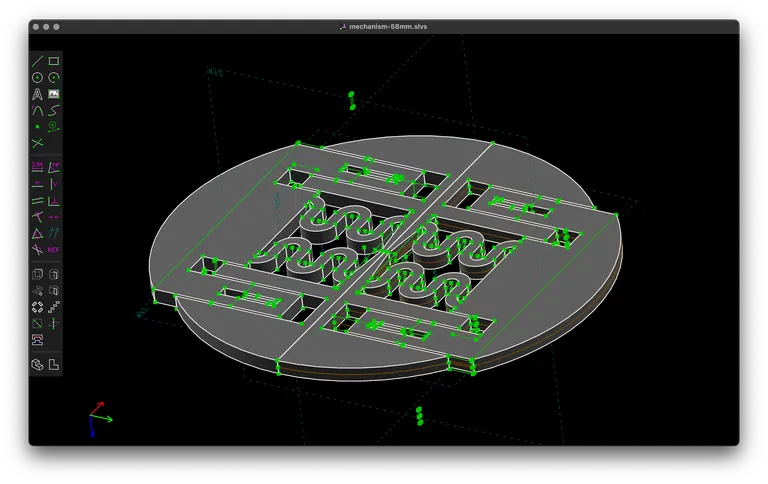Click the mechanism-58mm.slvs window title
Screen dimensions: 768x484
pyautogui.click(x=388, y=26)
